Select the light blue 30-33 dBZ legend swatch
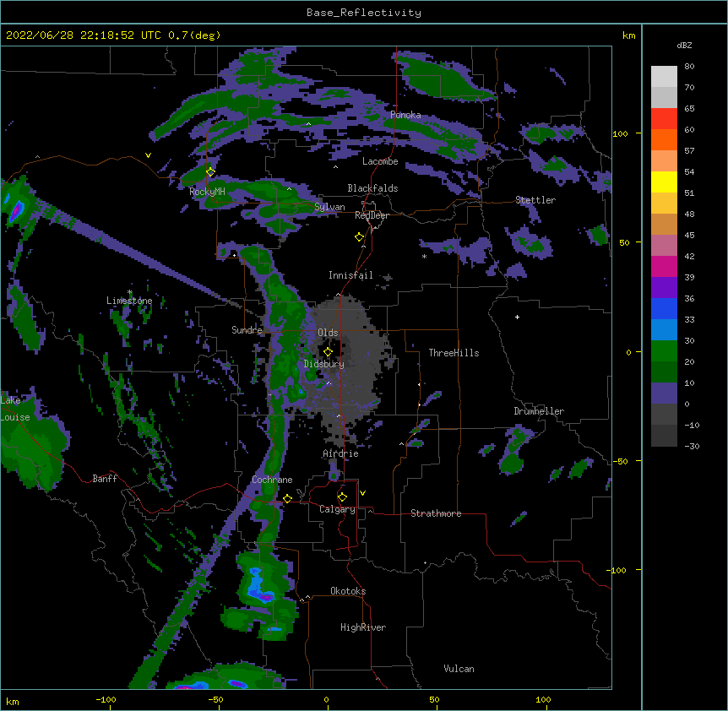Image resolution: width=728 pixels, height=711 pixels. pos(664,330)
